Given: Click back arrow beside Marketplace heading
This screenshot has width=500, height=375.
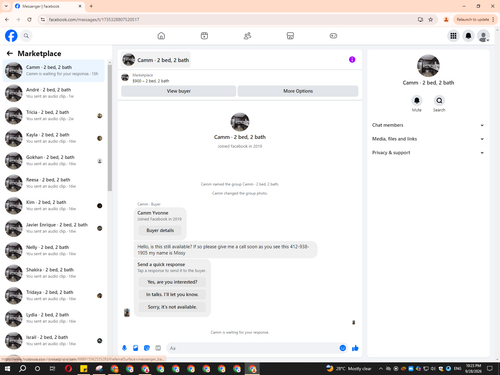Looking at the screenshot, I should coord(10,53).
